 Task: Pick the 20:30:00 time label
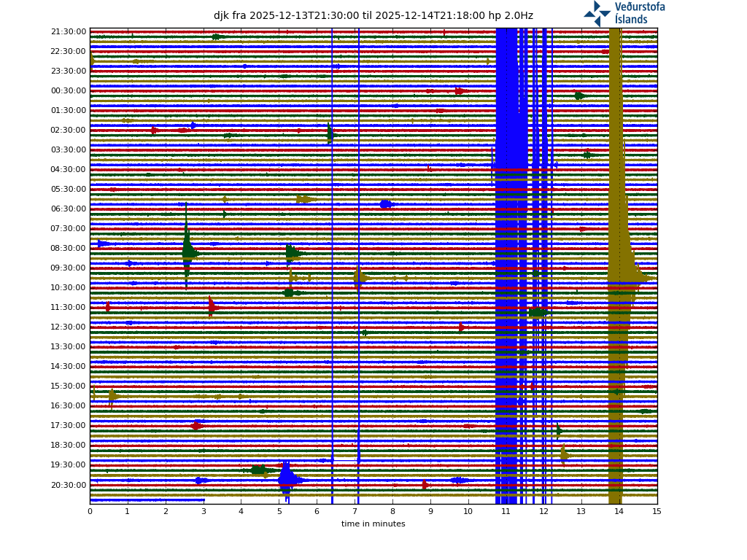tap(69, 485)
